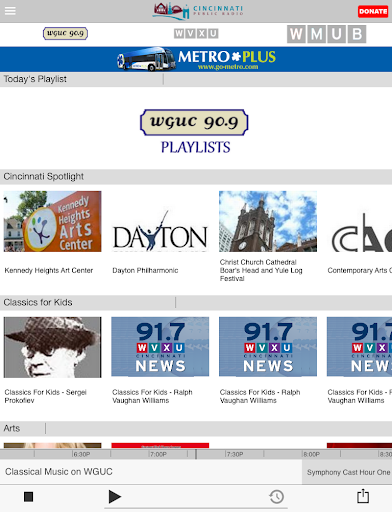Viewport: 392px width, 512px height.
Task: Start playback with the play icon
Action: [115, 497]
